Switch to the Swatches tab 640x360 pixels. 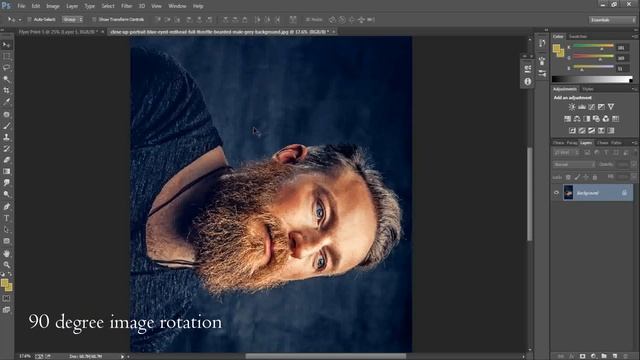pyautogui.click(x=578, y=37)
